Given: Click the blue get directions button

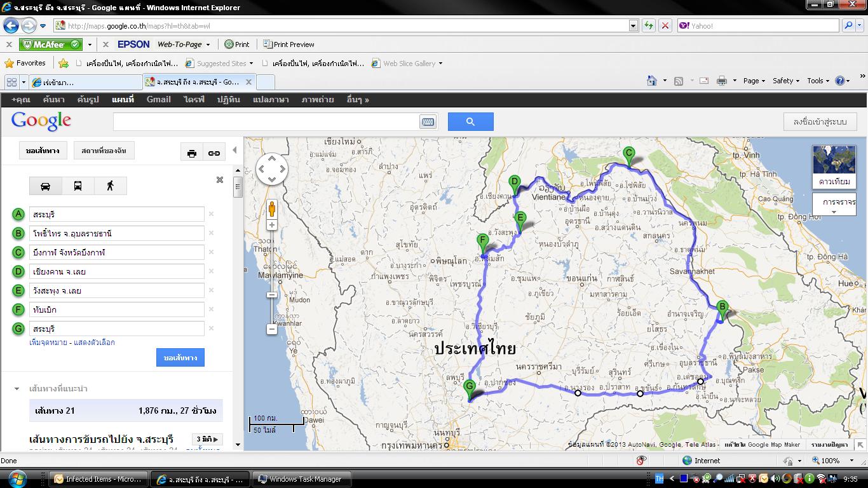Looking at the screenshot, I should click(x=180, y=358).
